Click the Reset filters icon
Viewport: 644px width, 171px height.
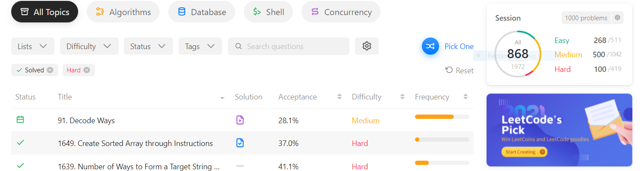449,70
